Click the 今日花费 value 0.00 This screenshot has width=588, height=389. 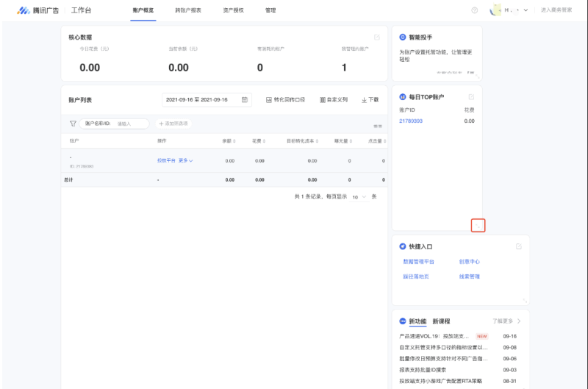coord(90,68)
